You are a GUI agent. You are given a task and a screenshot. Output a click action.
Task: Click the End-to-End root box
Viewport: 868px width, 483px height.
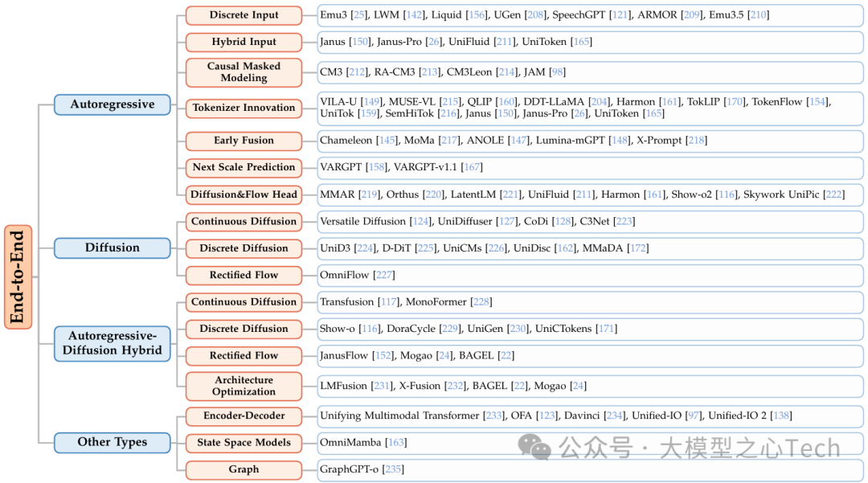coord(18,276)
